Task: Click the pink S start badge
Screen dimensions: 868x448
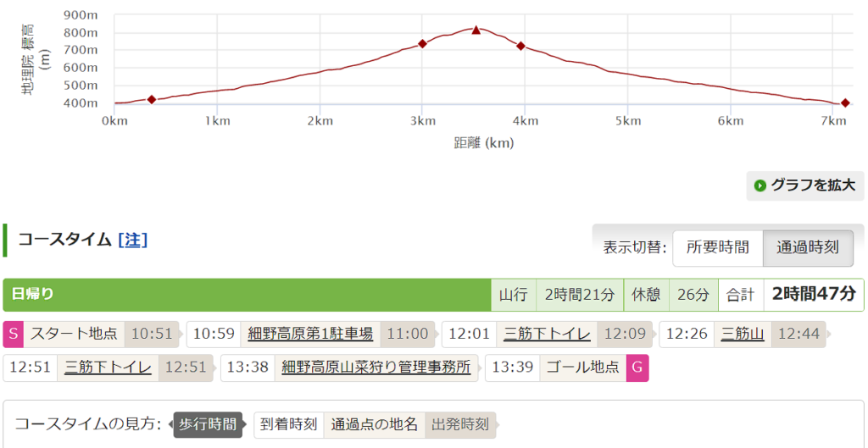Action: click(x=13, y=334)
